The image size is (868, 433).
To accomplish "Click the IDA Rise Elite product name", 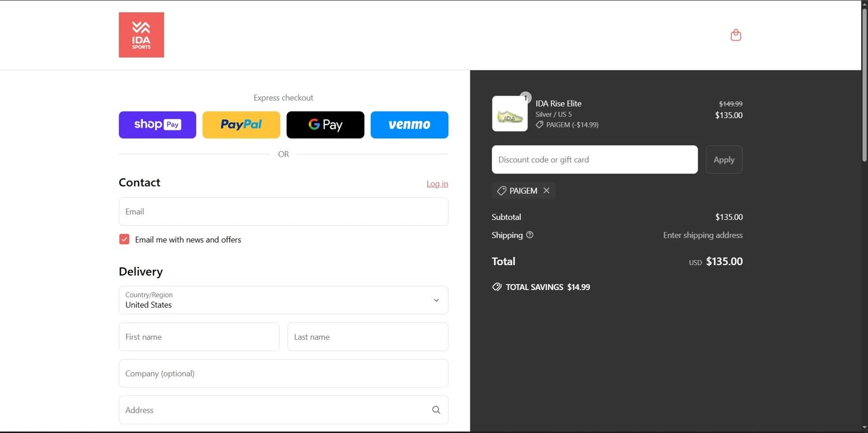I will click(x=558, y=104).
